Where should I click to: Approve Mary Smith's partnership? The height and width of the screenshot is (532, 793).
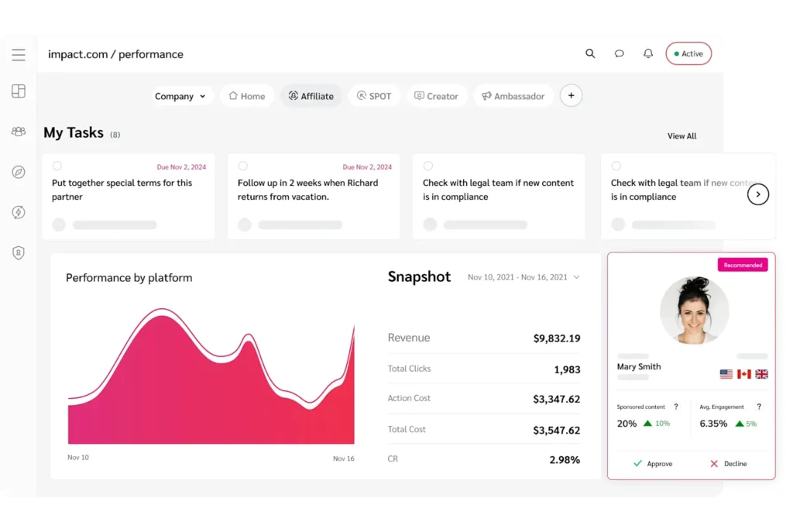(654, 463)
